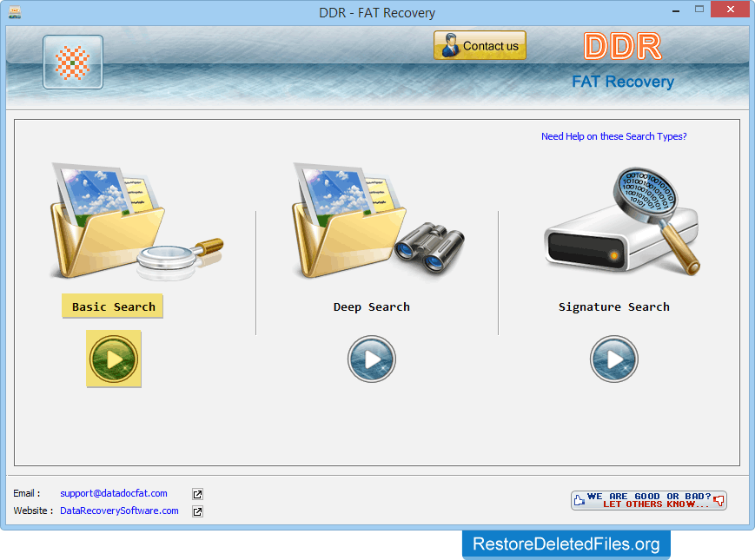Viewport: 755px width, 560px height.
Task: Click the title bar application icon
Action: coord(15,12)
